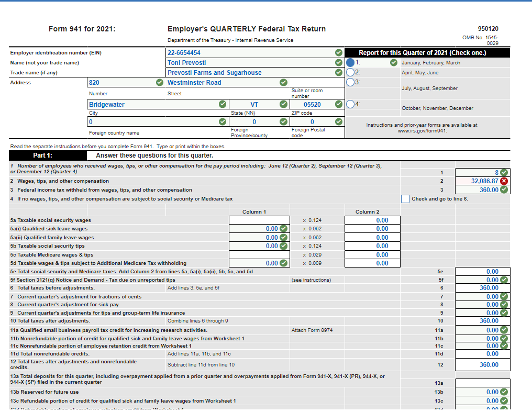Image resolution: width=532 pixels, height=412 pixels.
Task: Click check icon in foreign country name field
Action: (223, 121)
